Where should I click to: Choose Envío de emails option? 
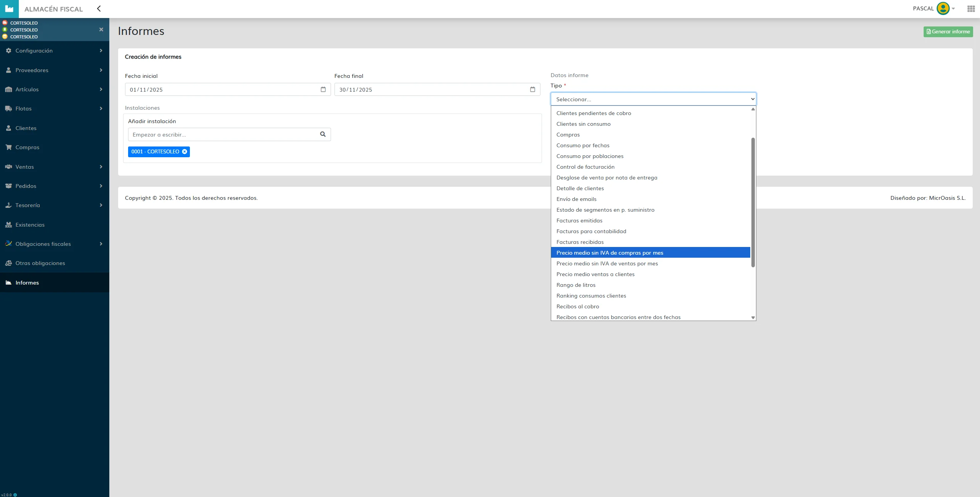coord(651,199)
